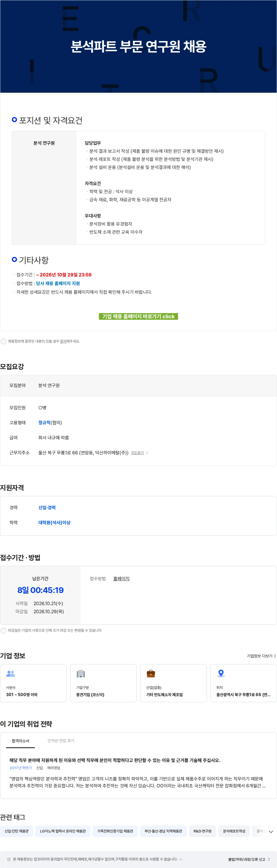Click the 기타 반도체소자 제조업 industry card

(173, 683)
